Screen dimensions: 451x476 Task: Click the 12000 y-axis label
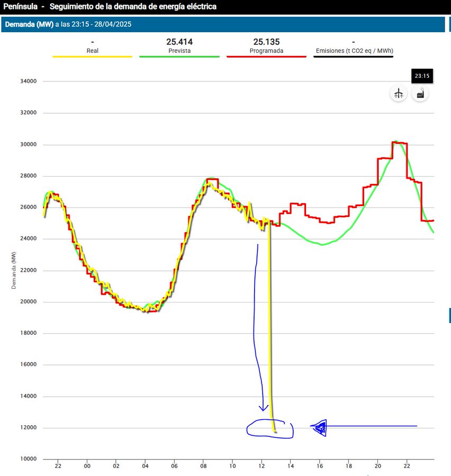point(28,427)
